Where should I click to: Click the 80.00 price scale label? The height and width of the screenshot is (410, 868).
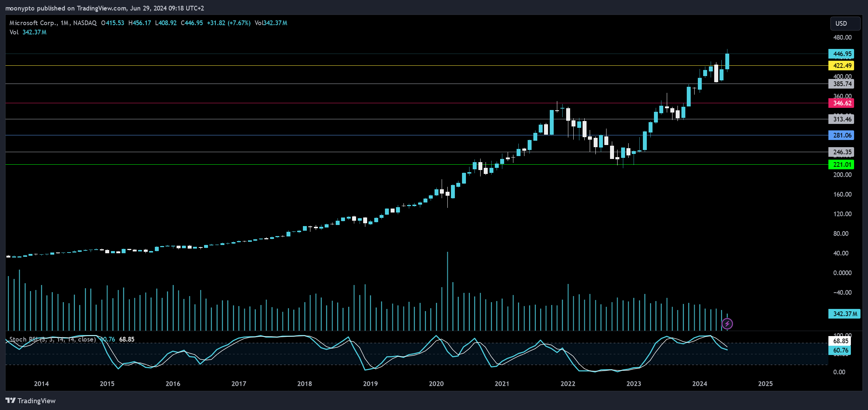(x=841, y=234)
